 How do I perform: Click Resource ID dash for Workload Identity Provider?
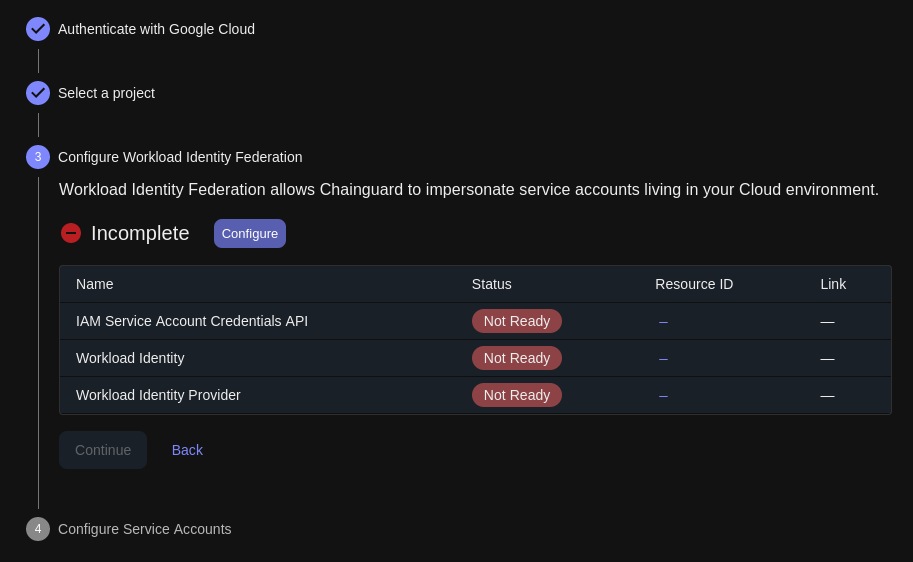663,397
